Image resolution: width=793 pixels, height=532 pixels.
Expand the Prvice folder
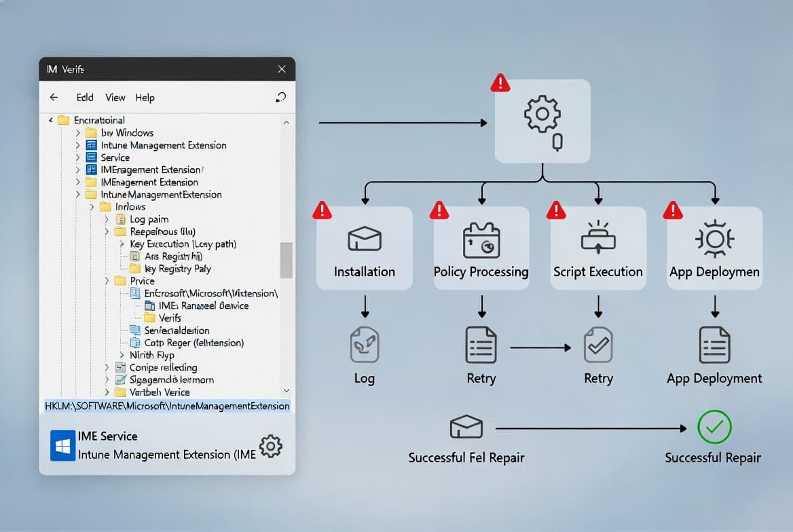[x=106, y=281]
